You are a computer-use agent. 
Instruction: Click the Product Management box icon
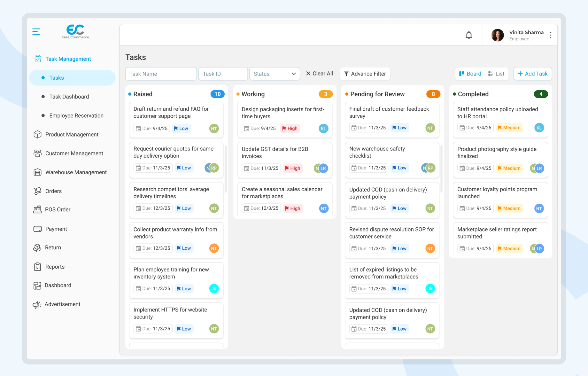click(37, 135)
